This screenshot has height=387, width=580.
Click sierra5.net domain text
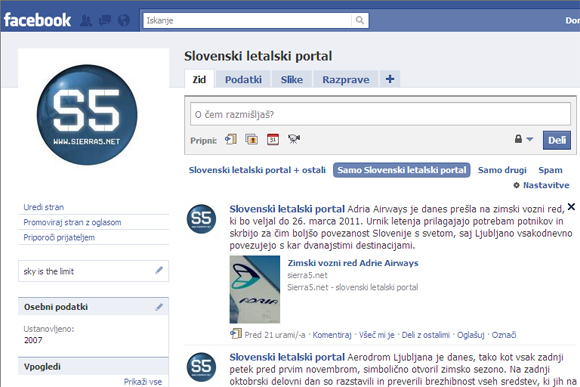point(307,275)
